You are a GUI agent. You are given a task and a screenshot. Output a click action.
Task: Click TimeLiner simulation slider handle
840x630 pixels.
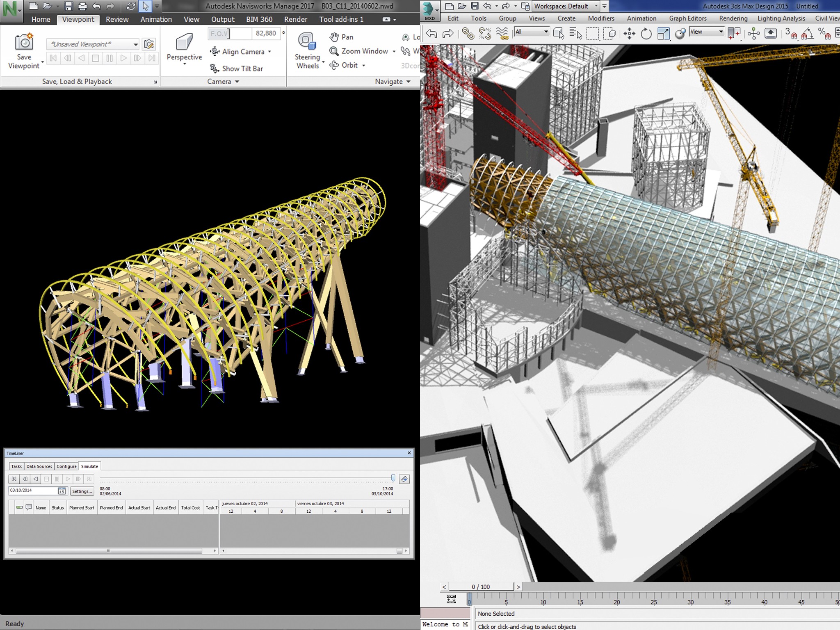(x=393, y=478)
